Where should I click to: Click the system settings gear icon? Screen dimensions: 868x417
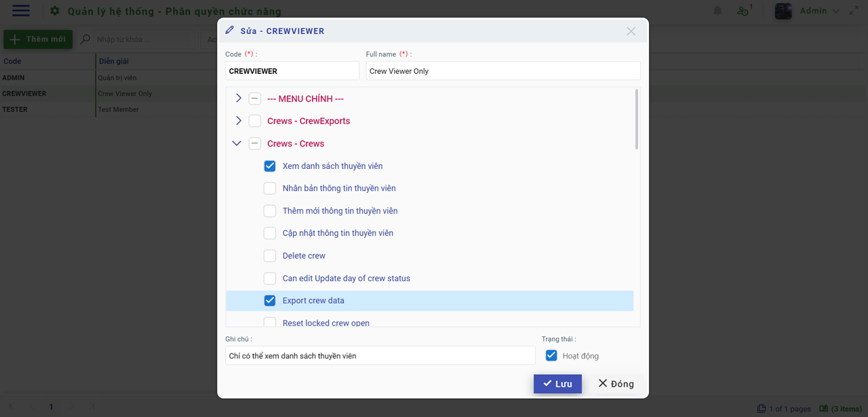point(55,12)
